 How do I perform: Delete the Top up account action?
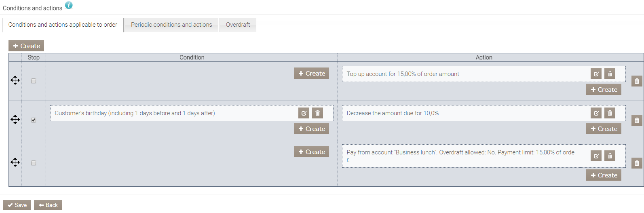tap(610, 74)
